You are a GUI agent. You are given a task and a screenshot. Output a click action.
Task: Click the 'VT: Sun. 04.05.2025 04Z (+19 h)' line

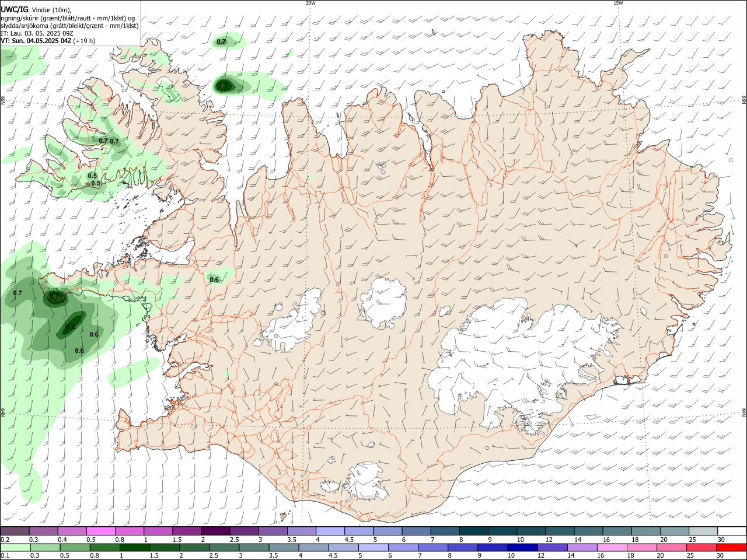[x=48, y=41]
